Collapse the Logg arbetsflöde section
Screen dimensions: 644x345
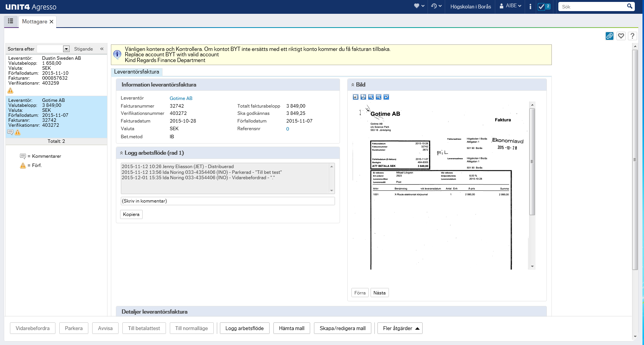click(x=122, y=153)
